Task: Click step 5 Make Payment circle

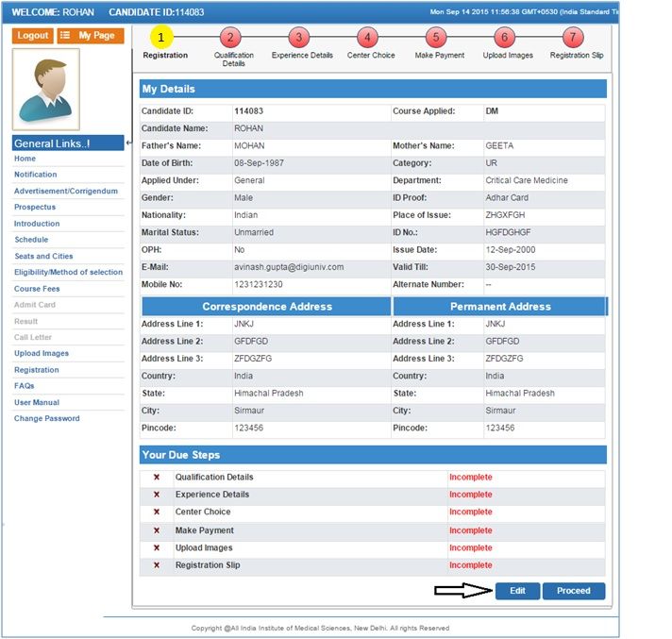Action: [x=436, y=38]
